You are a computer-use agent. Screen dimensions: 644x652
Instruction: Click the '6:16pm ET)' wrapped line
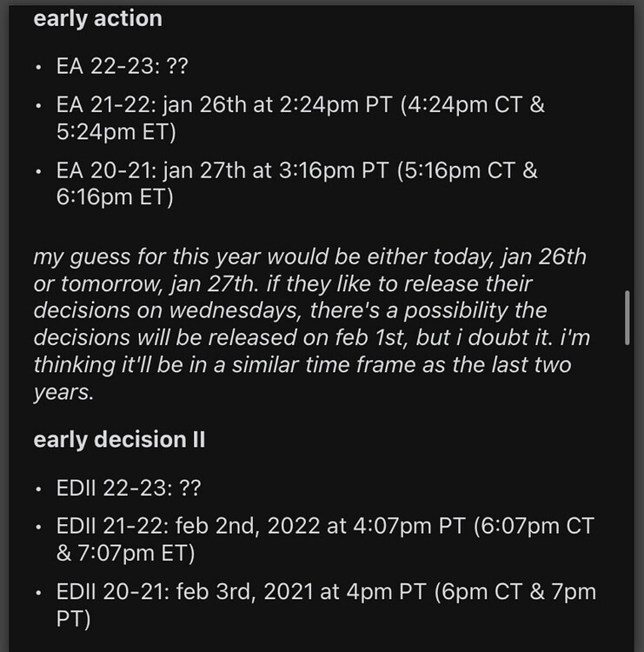pyautogui.click(x=115, y=197)
